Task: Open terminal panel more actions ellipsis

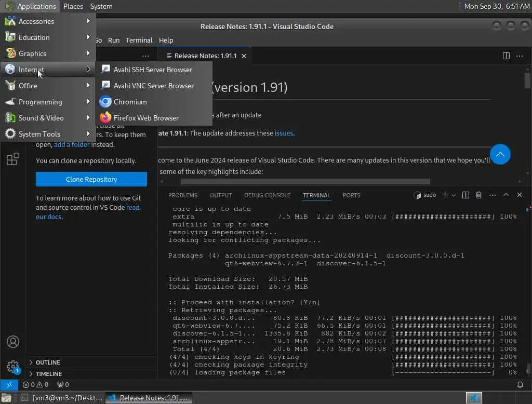Action: point(493,195)
